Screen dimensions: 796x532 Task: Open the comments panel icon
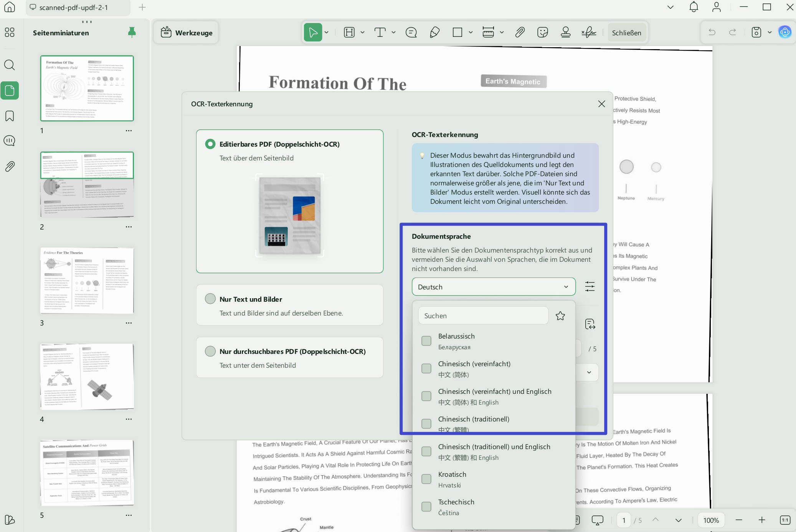tap(9, 141)
